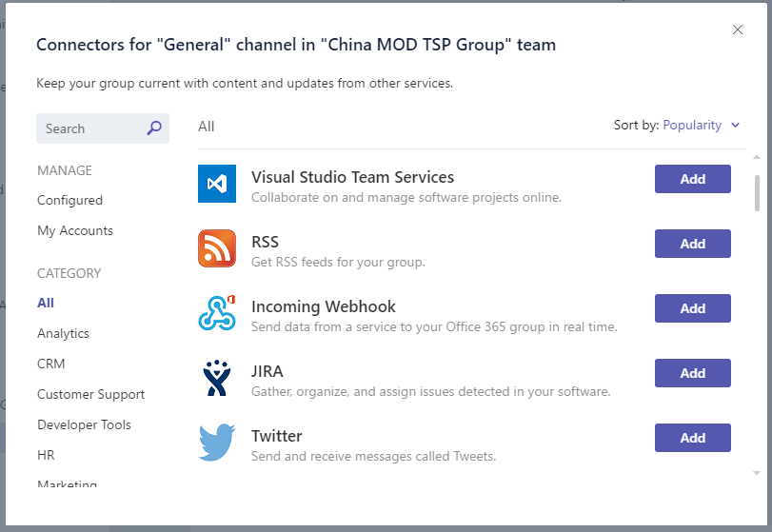Filter by Analytics category
The width and height of the screenshot is (772, 532).
tap(63, 334)
